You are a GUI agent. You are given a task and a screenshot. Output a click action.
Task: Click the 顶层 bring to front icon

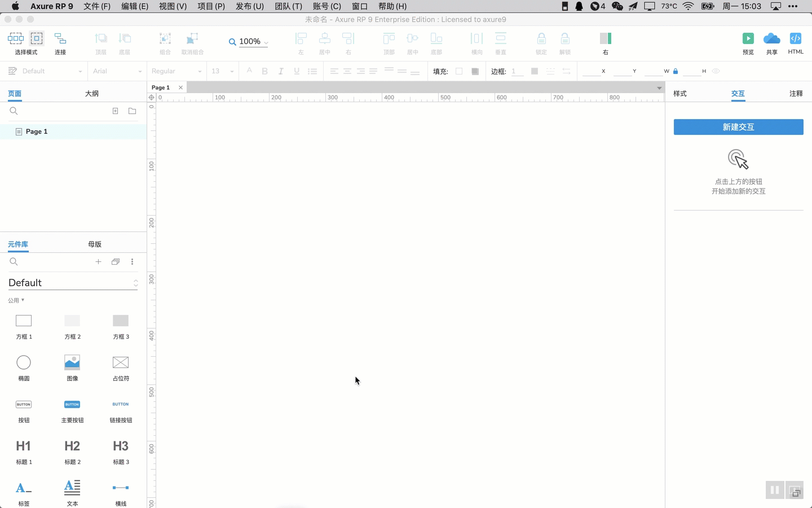point(101,38)
